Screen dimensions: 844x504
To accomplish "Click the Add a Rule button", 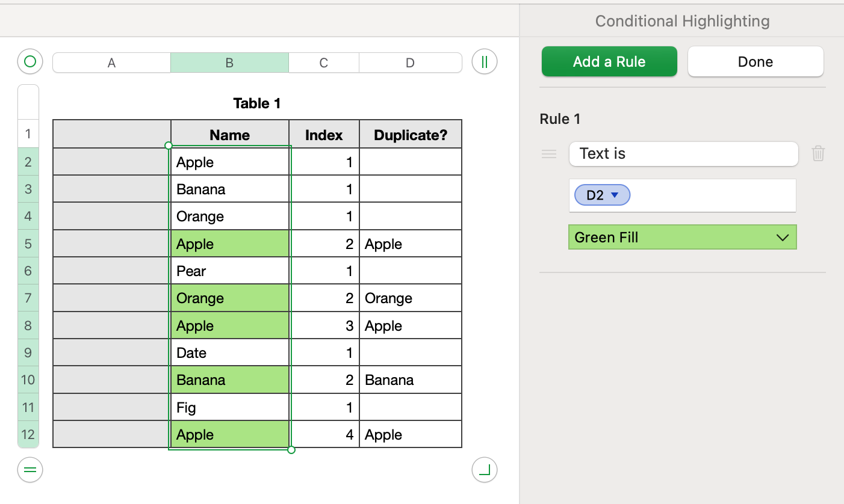I will click(x=609, y=62).
